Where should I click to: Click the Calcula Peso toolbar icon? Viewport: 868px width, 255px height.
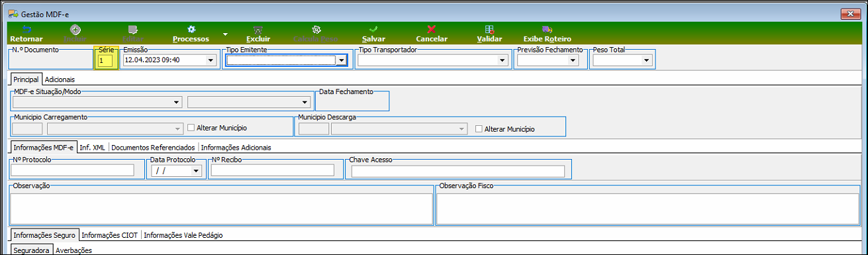pyautogui.click(x=316, y=29)
